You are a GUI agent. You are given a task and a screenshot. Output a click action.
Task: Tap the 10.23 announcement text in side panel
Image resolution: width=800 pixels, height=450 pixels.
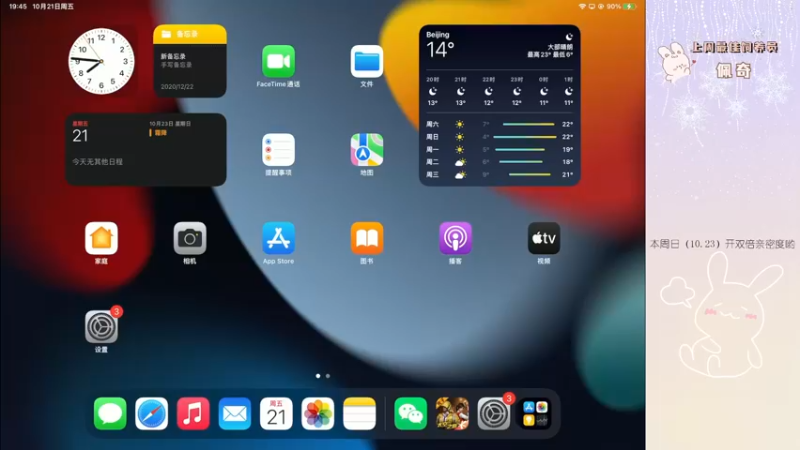[722, 244]
